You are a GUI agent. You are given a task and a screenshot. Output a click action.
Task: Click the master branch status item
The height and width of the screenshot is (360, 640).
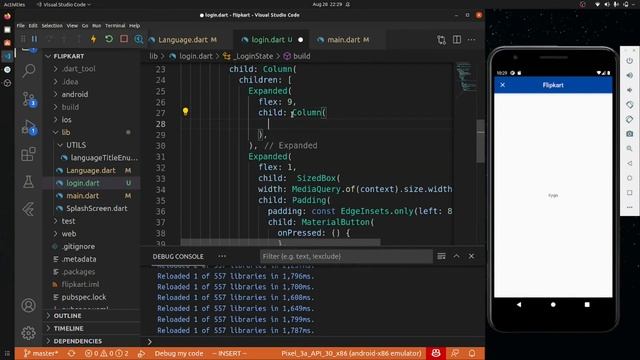click(x=41, y=353)
